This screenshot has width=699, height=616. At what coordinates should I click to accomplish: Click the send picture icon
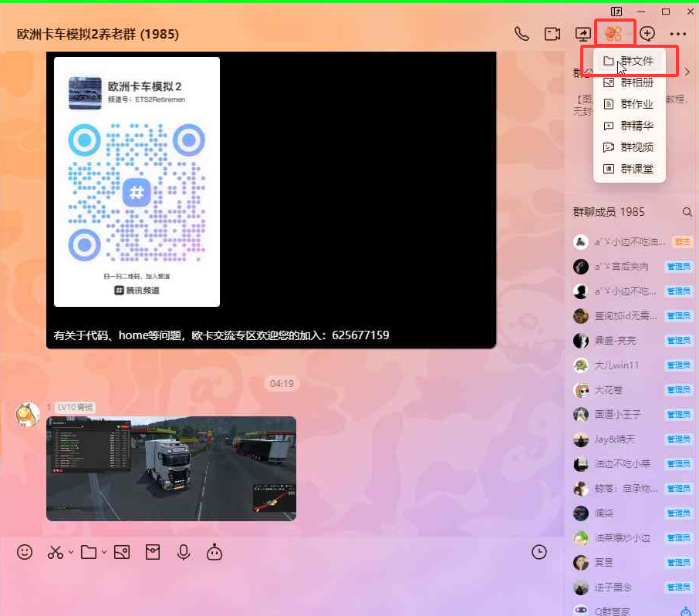122,552
